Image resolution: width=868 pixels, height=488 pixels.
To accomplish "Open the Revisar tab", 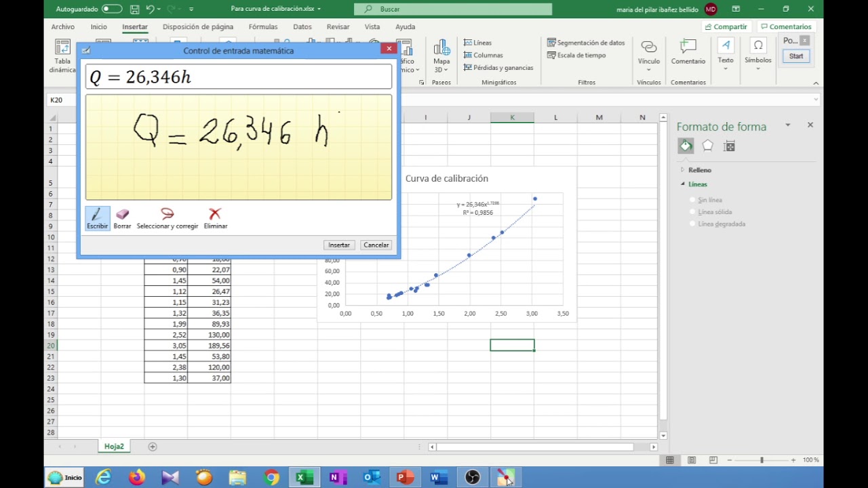I will click(x=338, y=26).
